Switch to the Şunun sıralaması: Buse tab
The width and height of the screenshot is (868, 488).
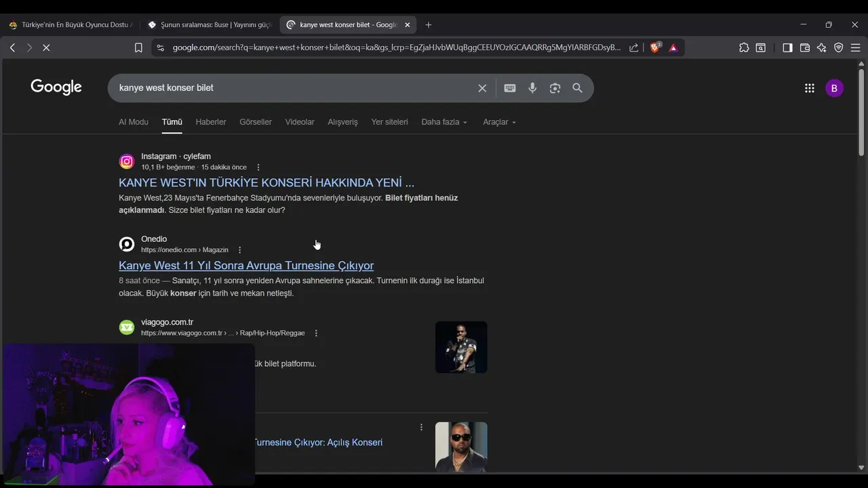209,24
